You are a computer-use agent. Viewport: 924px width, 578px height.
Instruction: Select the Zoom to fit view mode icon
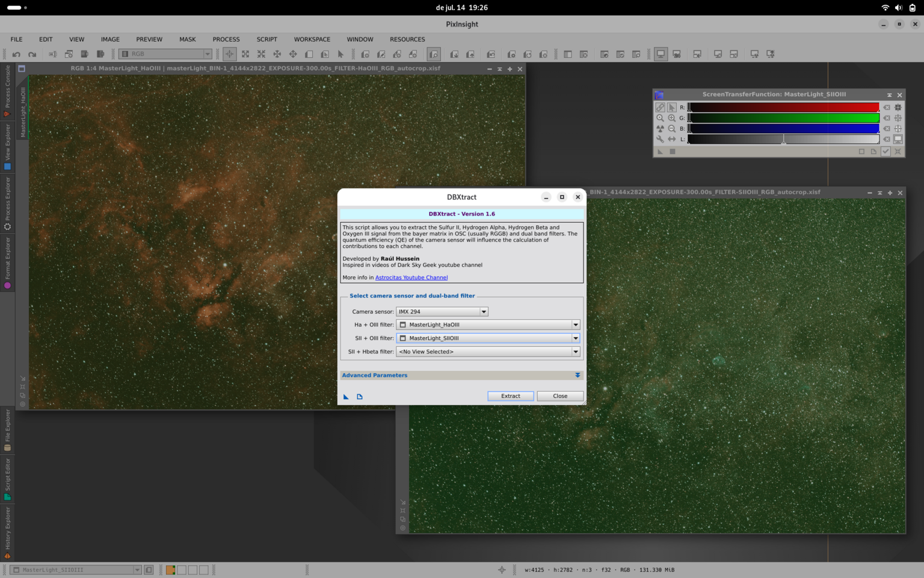pyautogui.click(x=245, y=54)
